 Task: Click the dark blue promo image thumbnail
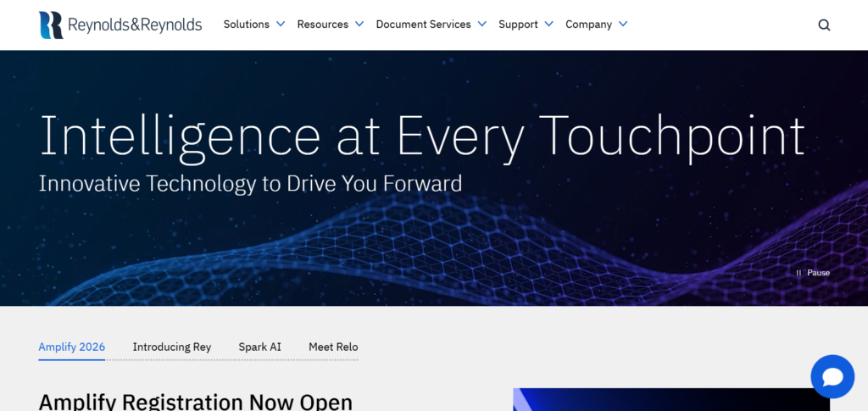tap(671, 399)
